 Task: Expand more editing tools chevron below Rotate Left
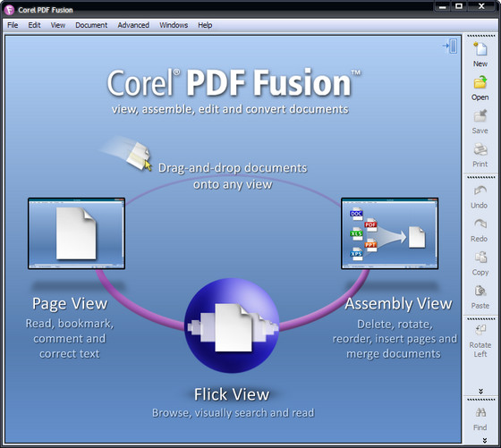[480, 391]
